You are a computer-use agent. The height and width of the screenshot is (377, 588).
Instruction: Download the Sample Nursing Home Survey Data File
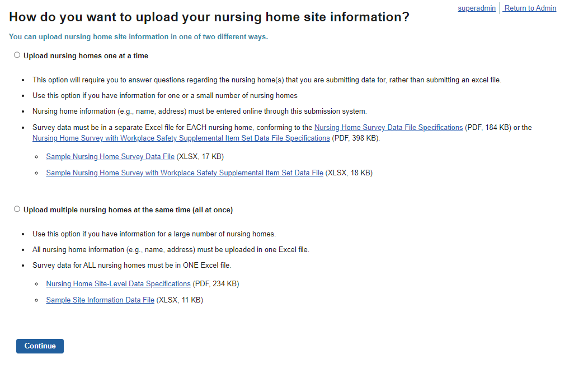[110, 157]
